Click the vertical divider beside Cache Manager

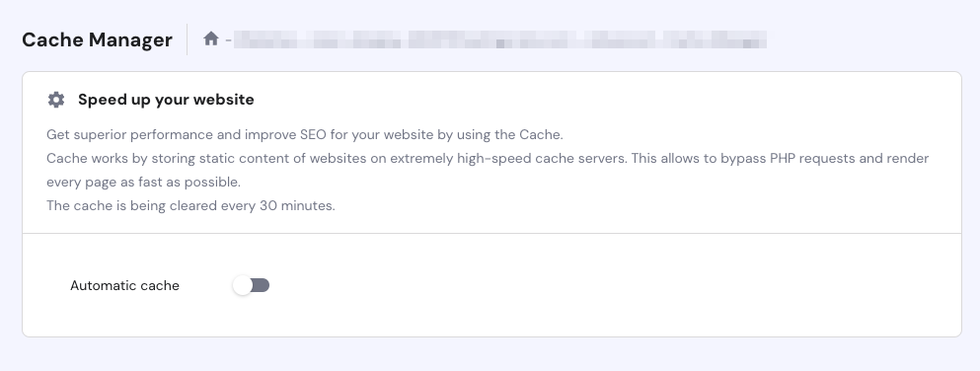point(187,39)
